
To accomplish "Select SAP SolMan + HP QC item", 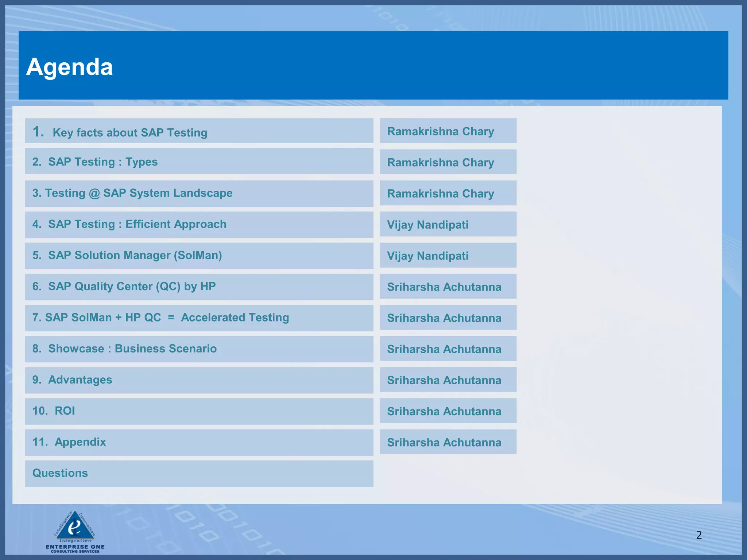I will coord(160,318).
